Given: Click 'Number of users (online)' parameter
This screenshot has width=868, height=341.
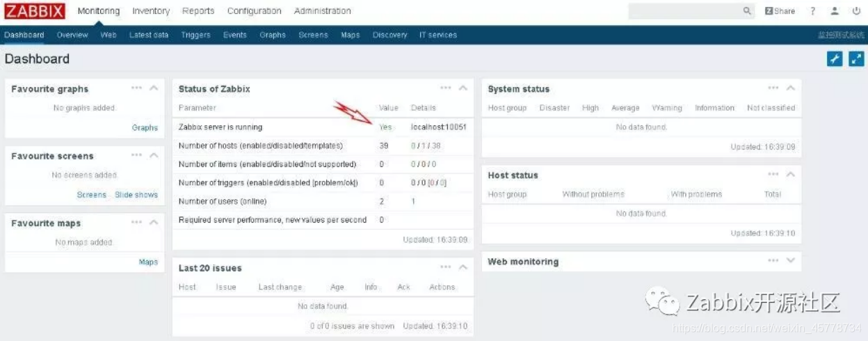Looking at the screenshot, I should click(x=223, y=201).
